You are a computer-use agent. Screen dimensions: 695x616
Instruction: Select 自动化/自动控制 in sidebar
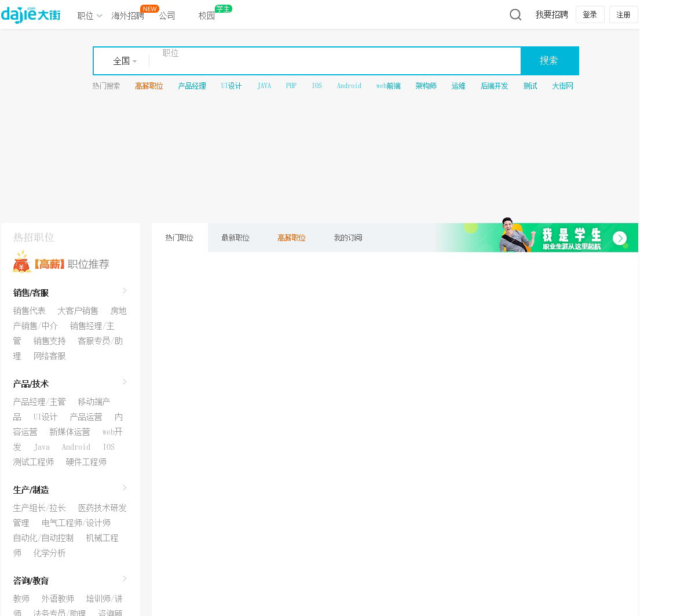(43, 538)
